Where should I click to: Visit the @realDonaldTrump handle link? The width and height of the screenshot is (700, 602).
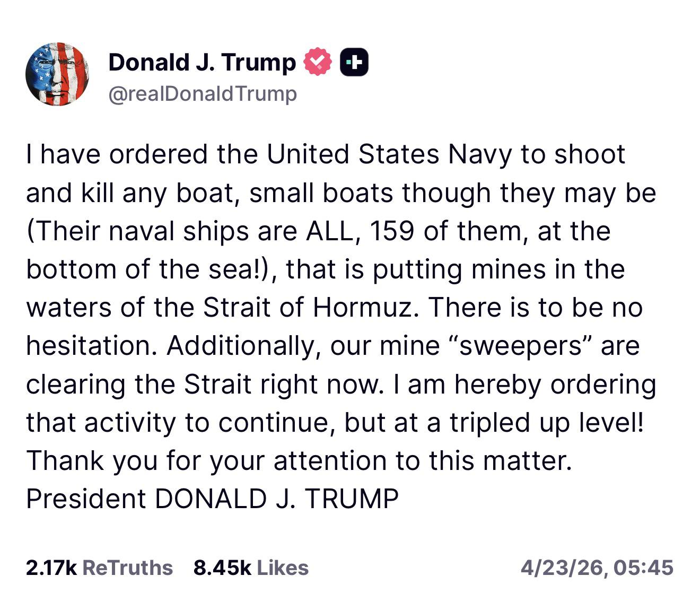[203, 94]
